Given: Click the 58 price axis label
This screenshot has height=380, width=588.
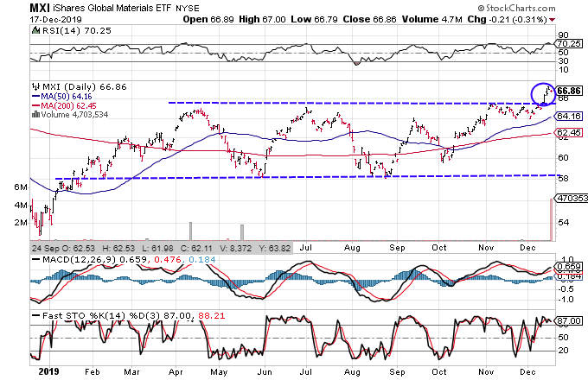Looking at the screenshot, I should tap(563, 178).
